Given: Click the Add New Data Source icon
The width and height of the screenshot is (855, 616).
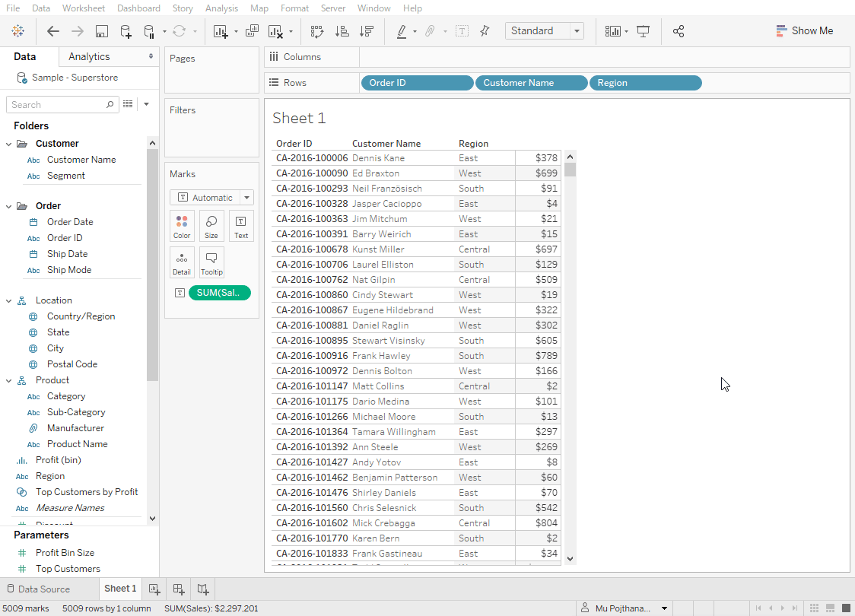Looking at the screenshot, I should tap(126, 31).
